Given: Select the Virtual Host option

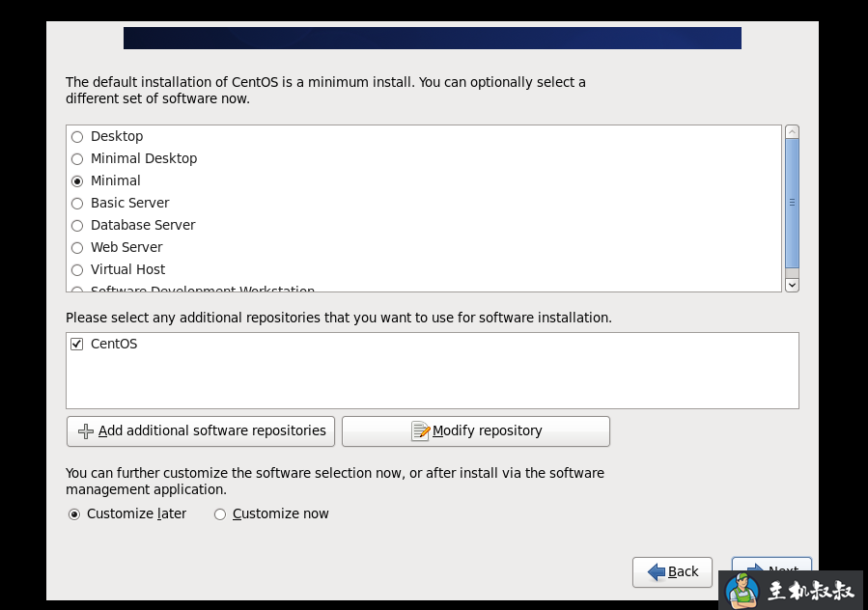Looking at the screenshot, I should [x=77, y=269].
